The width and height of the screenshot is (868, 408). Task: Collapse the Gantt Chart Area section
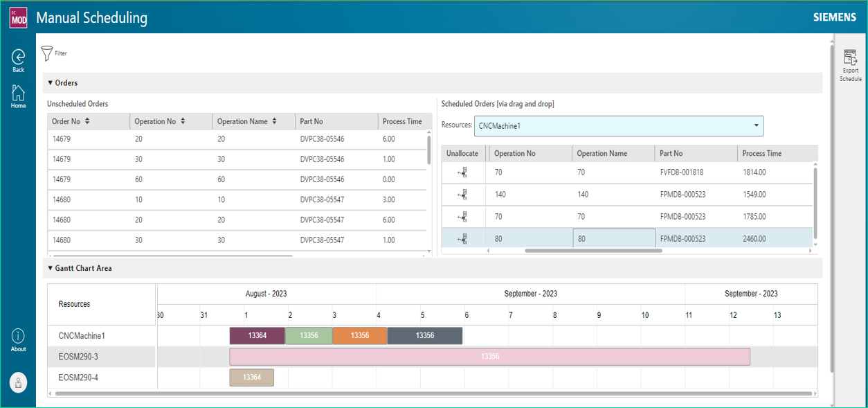pyautogui.click(x=50, y=268)
